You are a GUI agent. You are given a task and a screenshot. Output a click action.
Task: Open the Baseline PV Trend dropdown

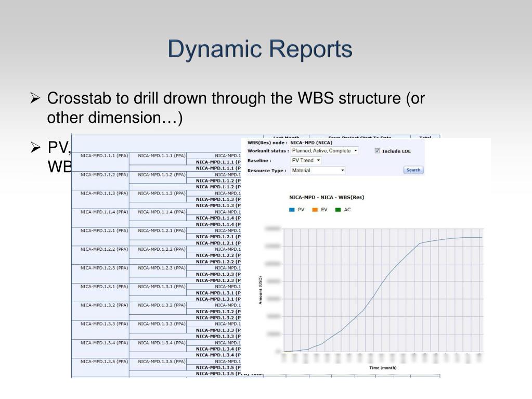pyautogui.click(x=306, y=160)
